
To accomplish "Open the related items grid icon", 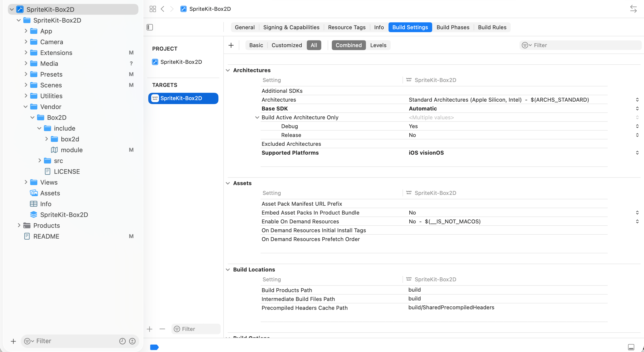I will click(x=152, y=9).
